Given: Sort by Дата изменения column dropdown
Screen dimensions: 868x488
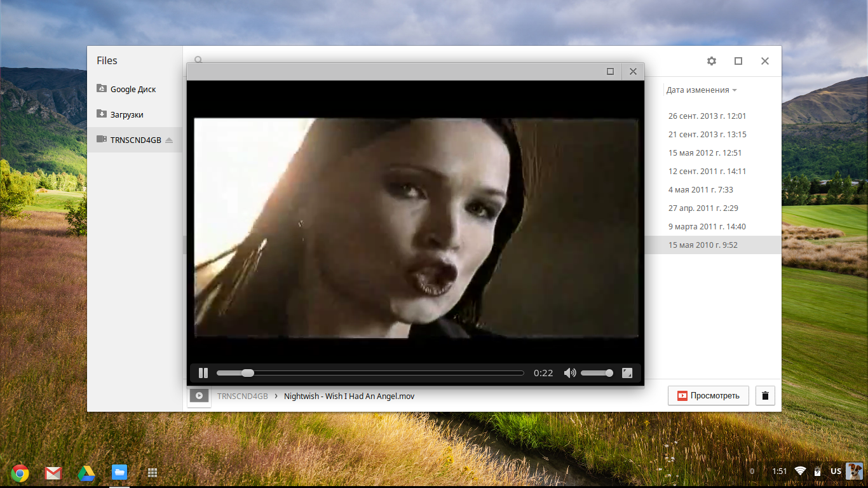Looking at the screenshot, I should click(x=702, y=90).
